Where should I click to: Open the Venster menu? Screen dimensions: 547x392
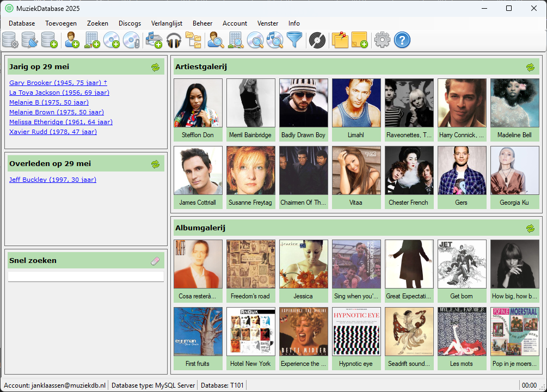pos(268,23)
